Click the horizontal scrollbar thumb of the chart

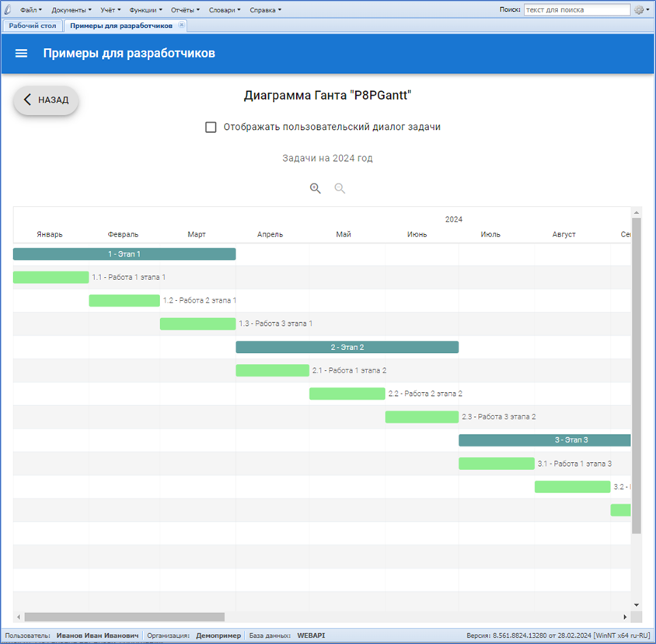click(x=124, y=617)
